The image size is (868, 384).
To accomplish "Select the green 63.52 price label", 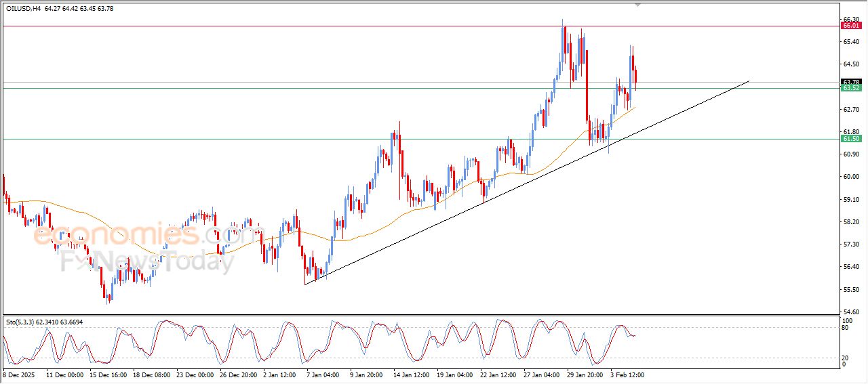I will click(x=850, y=88).
